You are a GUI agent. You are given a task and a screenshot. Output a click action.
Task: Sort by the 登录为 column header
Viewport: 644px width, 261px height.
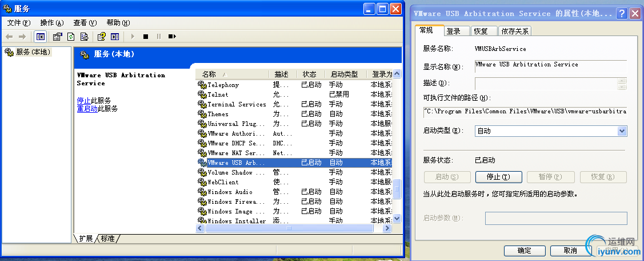tap(379, 74)
